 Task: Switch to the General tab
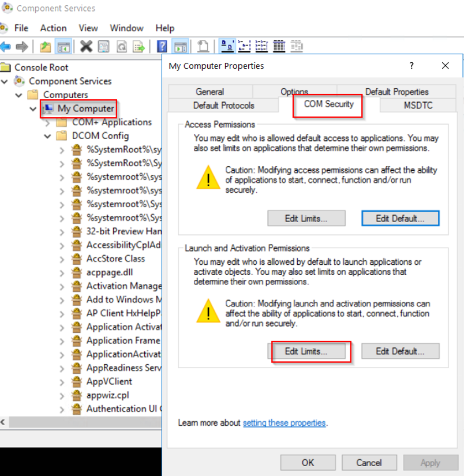coord(210,91)
